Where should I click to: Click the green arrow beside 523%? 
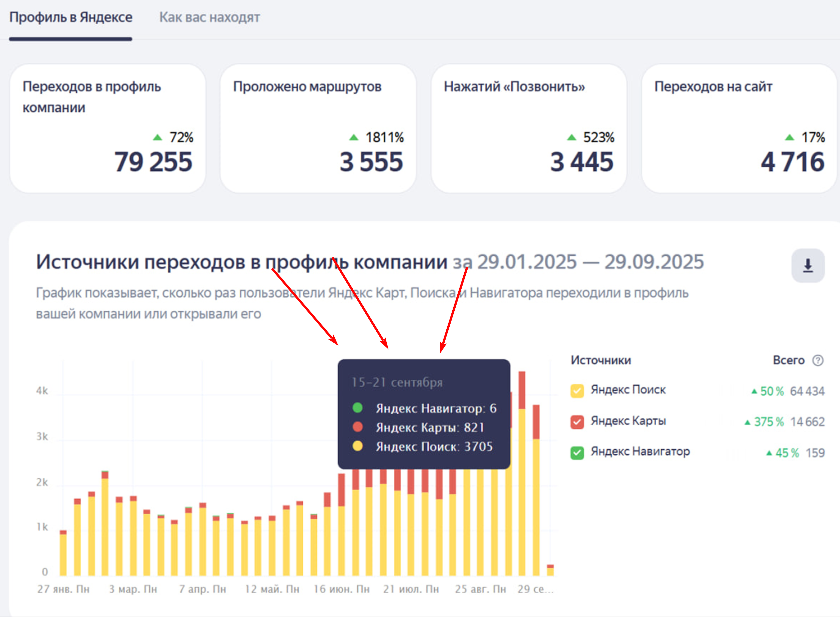(x=572, y=137)
